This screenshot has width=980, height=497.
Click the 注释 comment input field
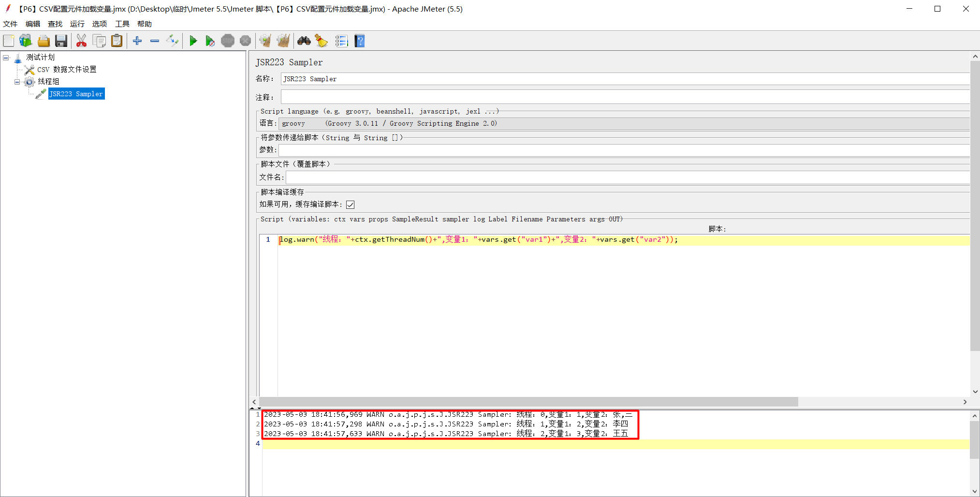point(625,97)
